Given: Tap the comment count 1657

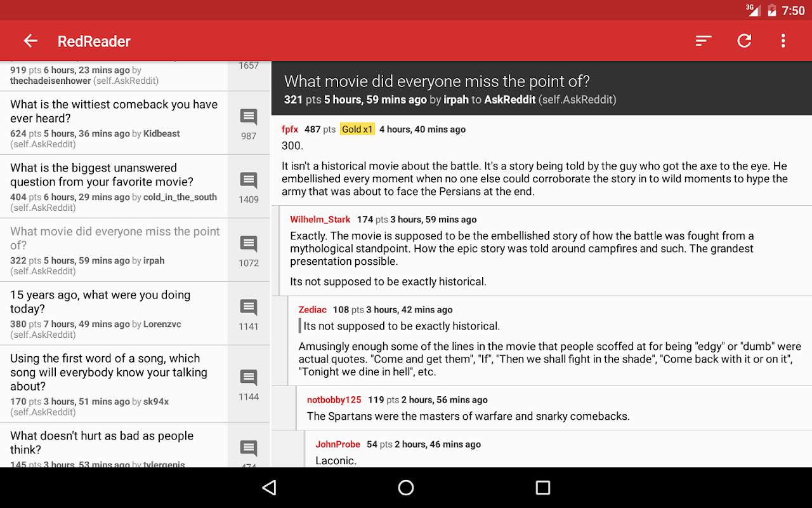Looking at the screenshot, I should pos(249,65).
